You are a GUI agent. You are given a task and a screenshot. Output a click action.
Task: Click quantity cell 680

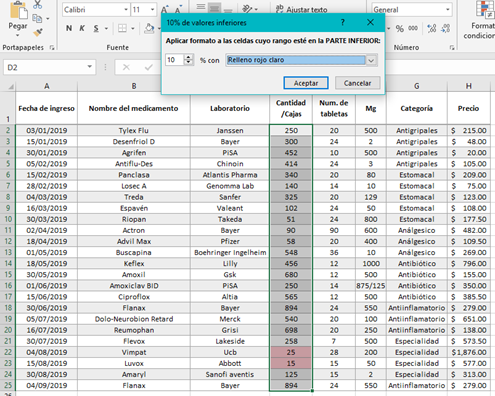[291, 275]
